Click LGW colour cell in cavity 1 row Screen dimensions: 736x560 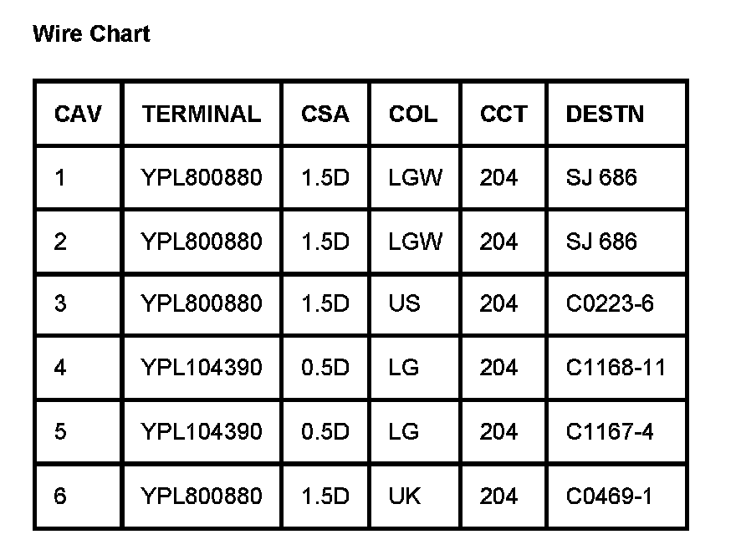pos(416,178)
